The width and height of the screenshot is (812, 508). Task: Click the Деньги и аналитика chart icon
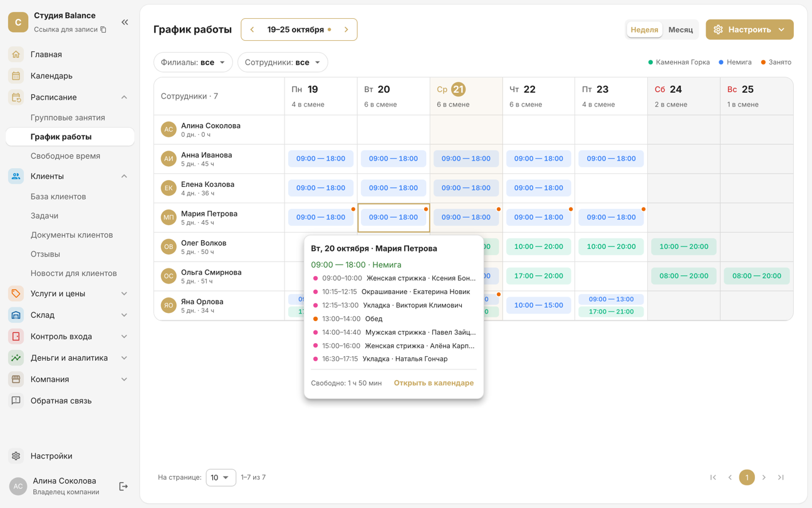coord(16,357)
